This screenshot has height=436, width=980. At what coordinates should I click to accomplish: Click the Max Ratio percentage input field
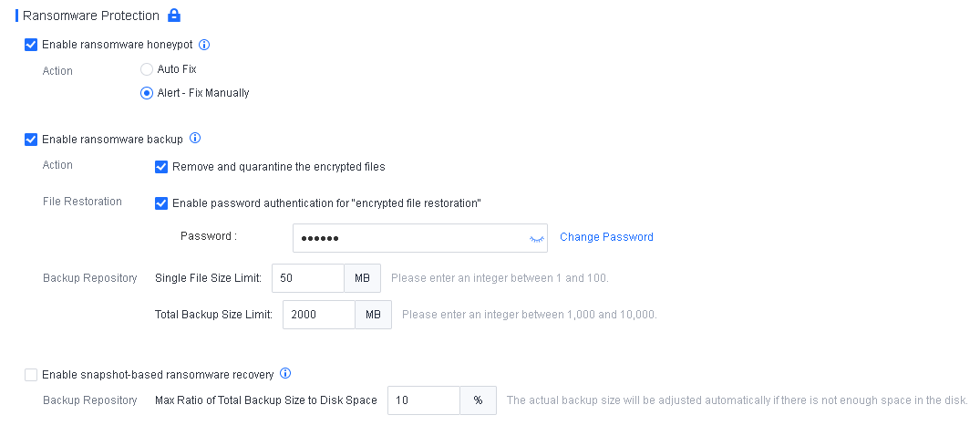click(423, 400)
